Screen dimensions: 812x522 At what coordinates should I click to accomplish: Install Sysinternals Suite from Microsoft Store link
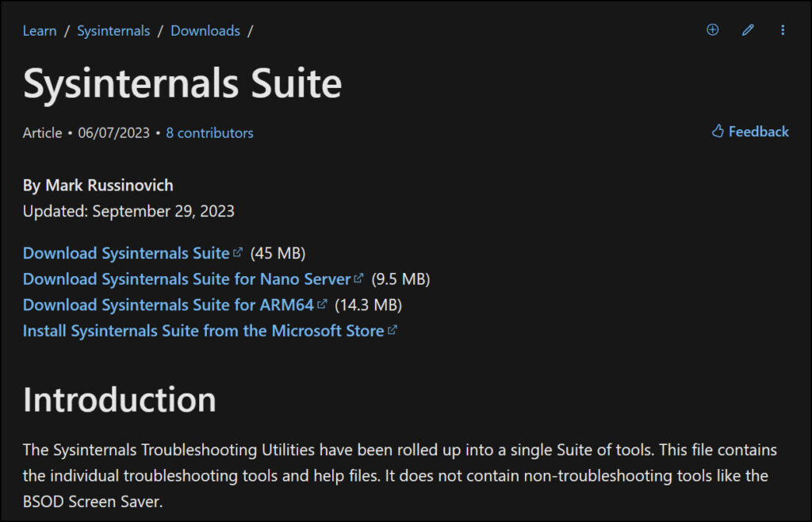point(209,331)
